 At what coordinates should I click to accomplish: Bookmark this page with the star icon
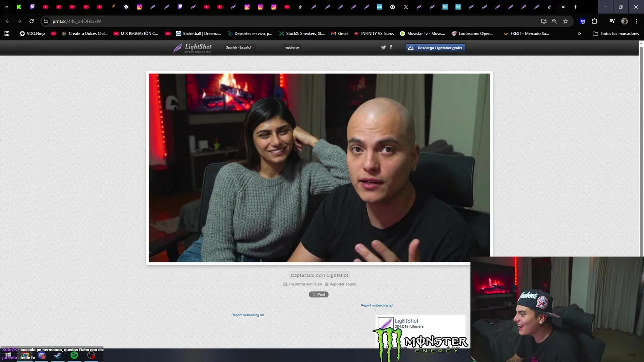pyautogui.click(x=566, y=21)
